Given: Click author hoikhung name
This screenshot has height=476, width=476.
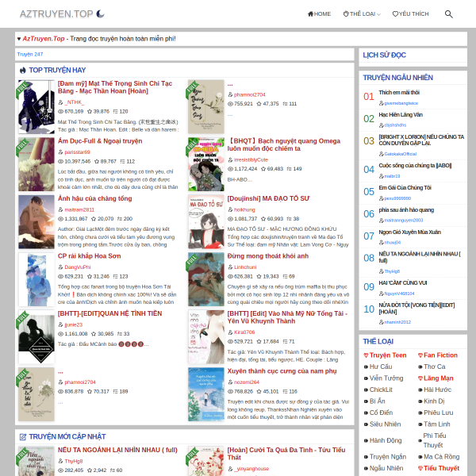Looking at the screenshot, I should (244, 209).
